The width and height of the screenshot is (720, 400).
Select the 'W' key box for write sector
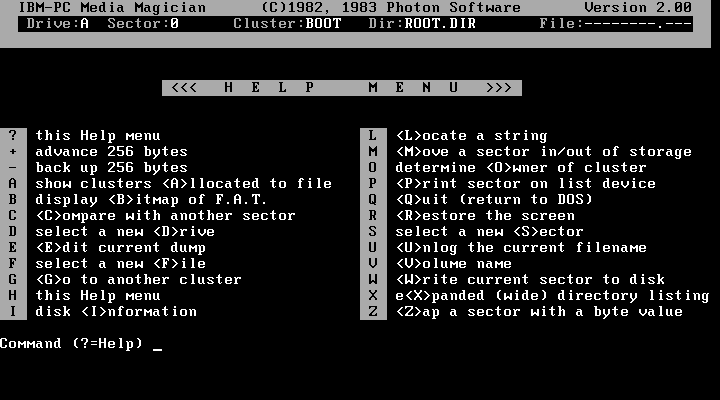[373, 280]
